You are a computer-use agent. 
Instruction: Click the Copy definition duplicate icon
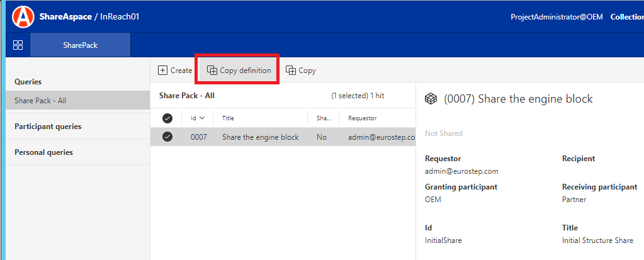tap(212, 71)
